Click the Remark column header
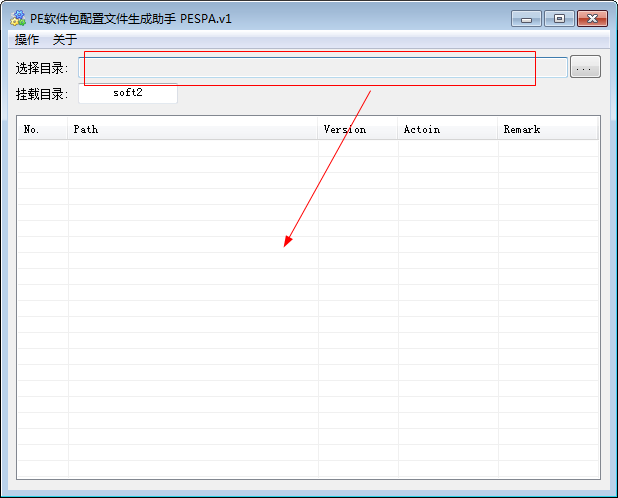Screen dimensions: 618x498 click(548, 129)
